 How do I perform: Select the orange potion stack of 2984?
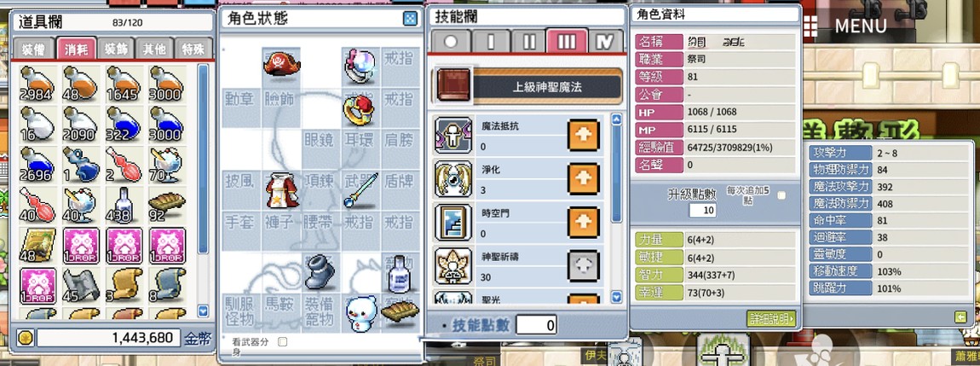tap(37, 84)
